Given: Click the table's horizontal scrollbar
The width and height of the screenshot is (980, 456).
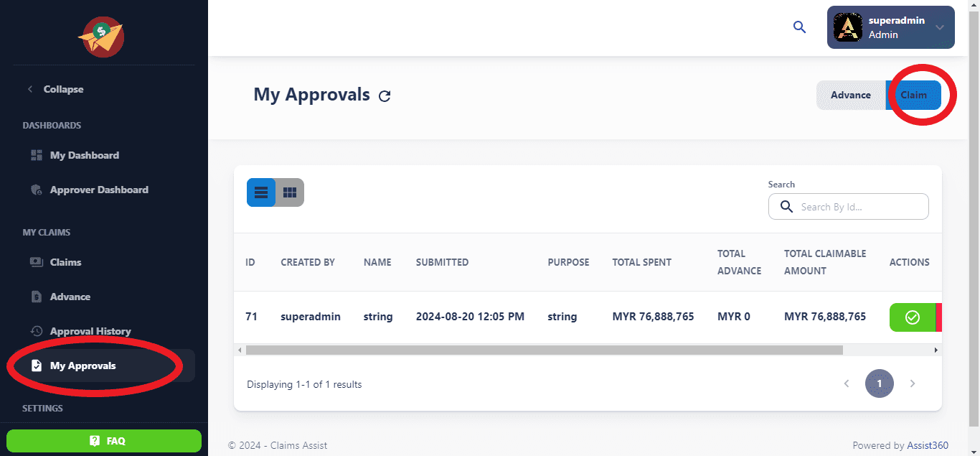Looking at the screenshot, I should pyautogui.click(x=544, y=350).
